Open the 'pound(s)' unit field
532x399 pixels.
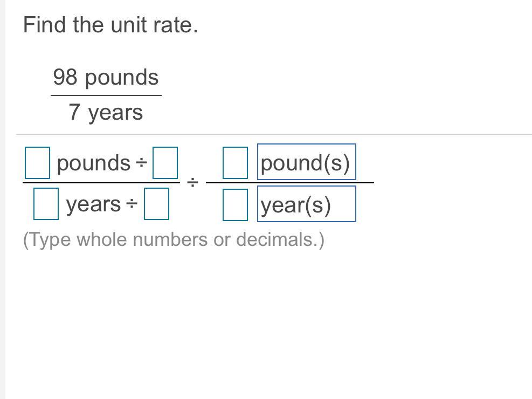307,162
